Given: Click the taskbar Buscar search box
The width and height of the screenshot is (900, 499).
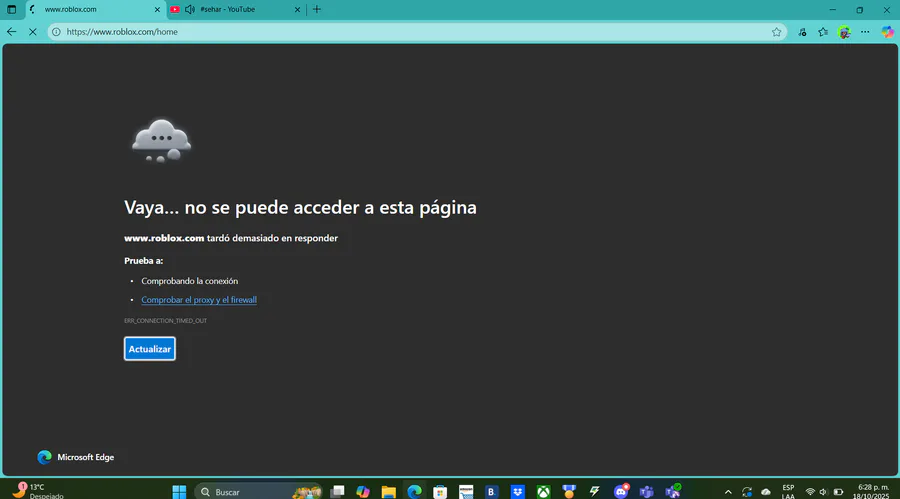Looking at the screenshot, I should click(x=258, y=492).
